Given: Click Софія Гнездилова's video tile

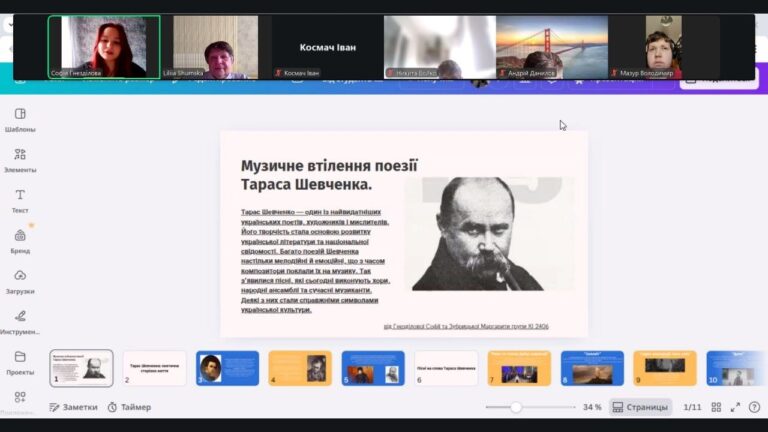Looking at the screenshot, I should coord(104,46).
